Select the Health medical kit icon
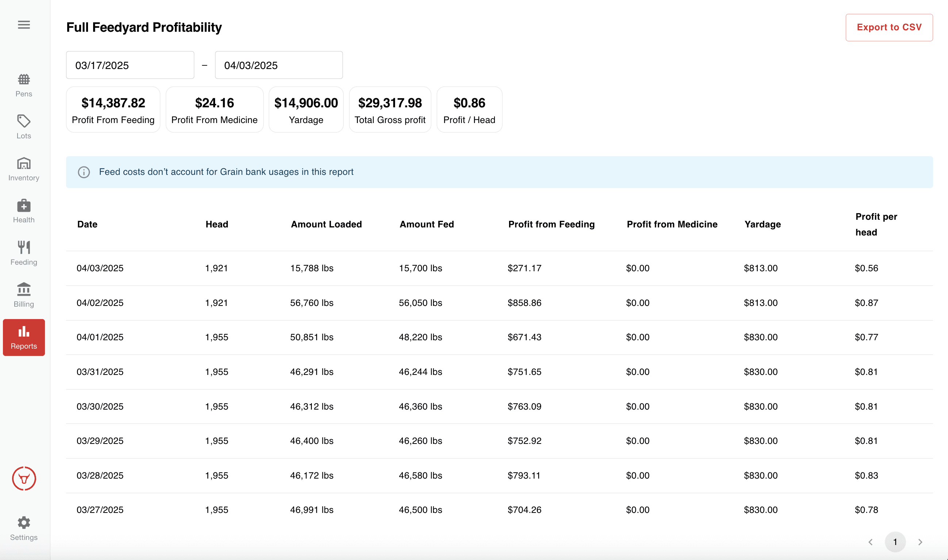 coord(24,206)
